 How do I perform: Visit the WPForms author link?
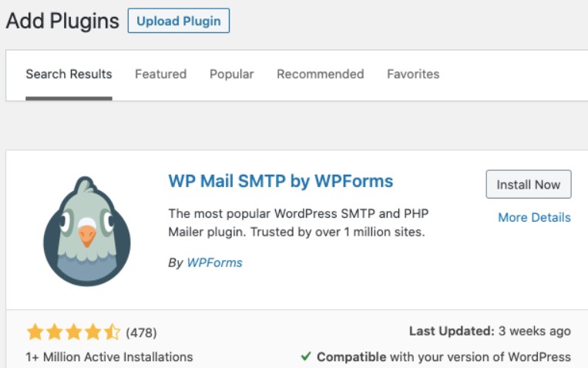click(x=214, y=263)
